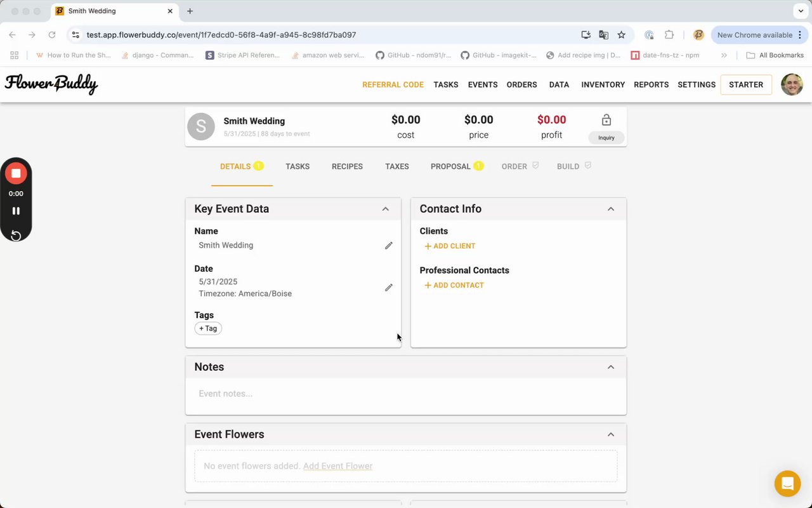This screenshot has height=508, width=812.
Task: Click the lock icon above Inquiry
Action: pyautogui.click(x=606, y=120)
